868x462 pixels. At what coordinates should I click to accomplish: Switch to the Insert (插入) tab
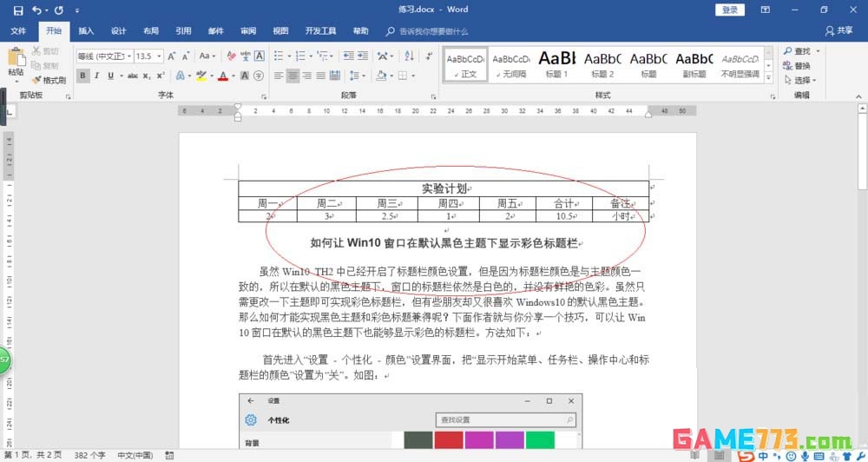(x=86, y=31)
